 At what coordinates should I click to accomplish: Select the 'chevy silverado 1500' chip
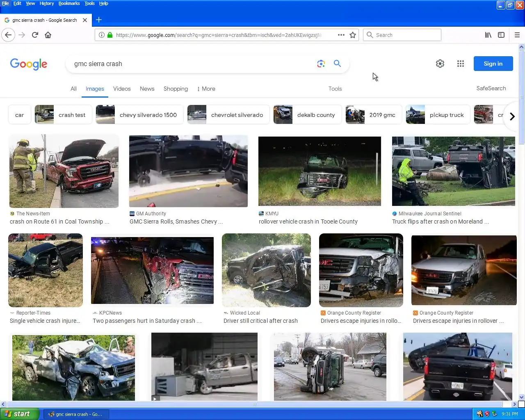[x=139, y=115]
